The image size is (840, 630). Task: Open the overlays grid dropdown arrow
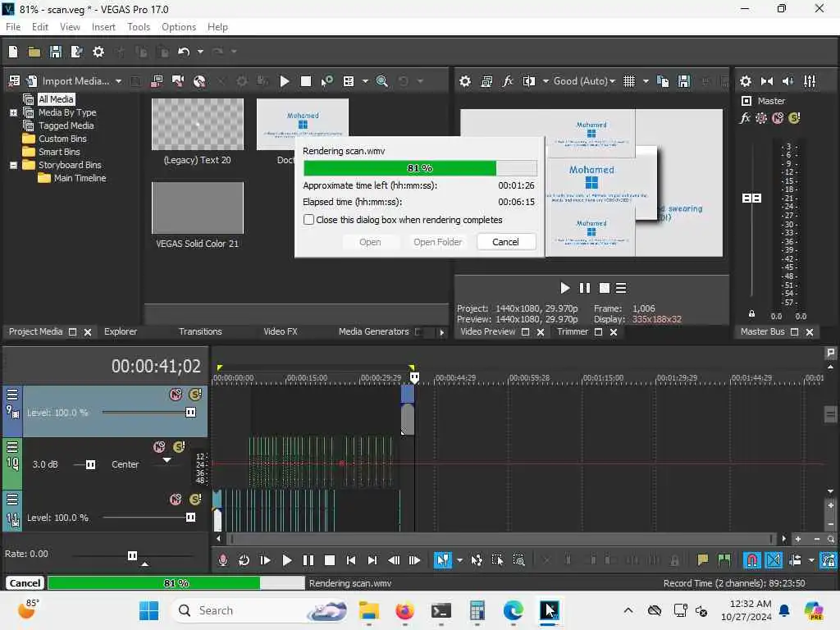[646, 81]
